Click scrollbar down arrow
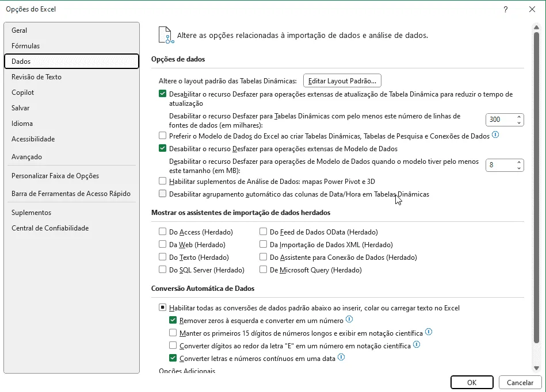This screenshot has height=392, width=546. (536, 368)
